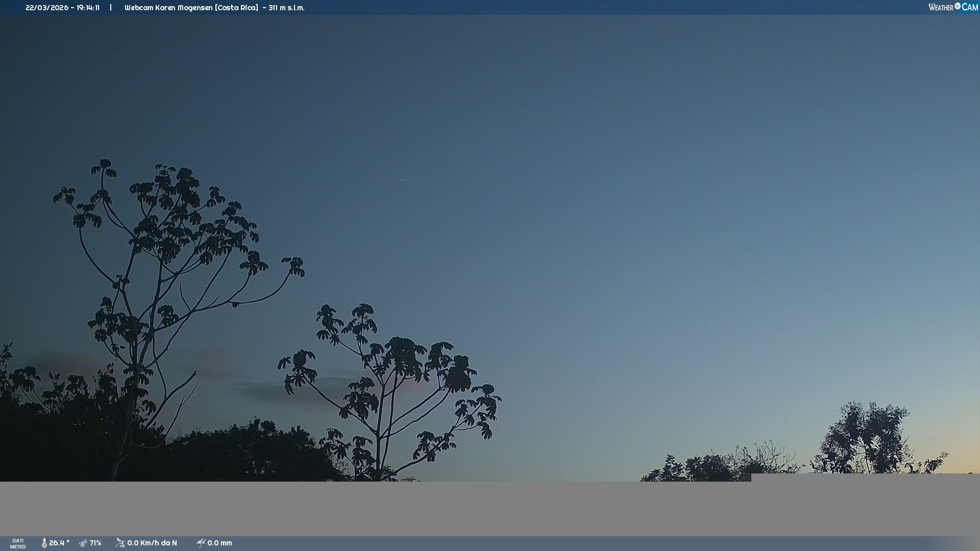Click the humidity droplets icon
This screenshot has height=551, width=980.
point(83,543)
